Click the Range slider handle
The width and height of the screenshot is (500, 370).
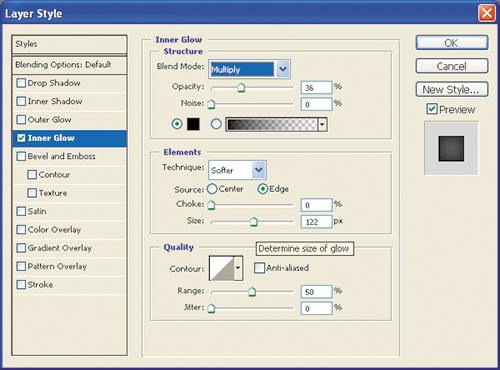[252, 292]
